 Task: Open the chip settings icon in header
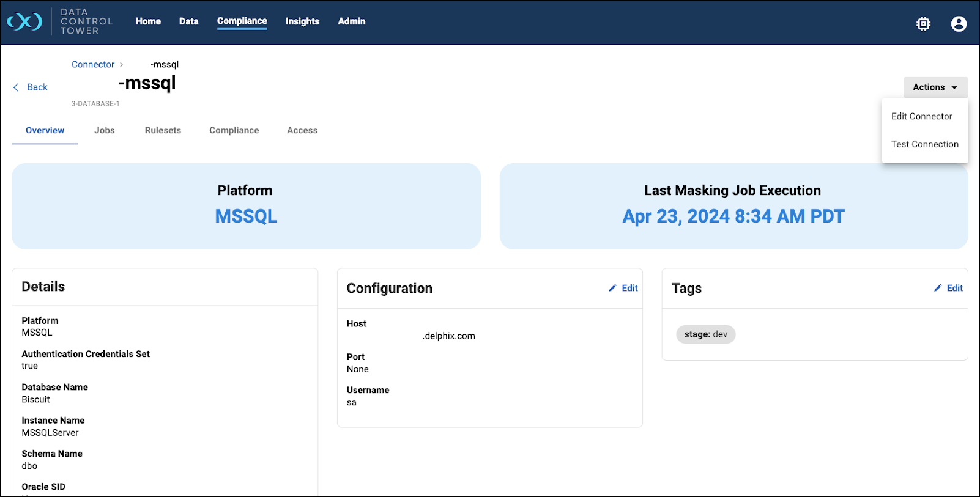pyautogui.click(x=923, y=24)
